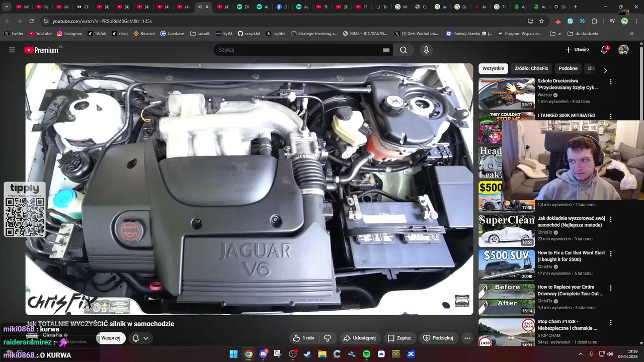Open options for SuperClean video suggestion
The height and width of the screenshot is (362, 644).
611,219
